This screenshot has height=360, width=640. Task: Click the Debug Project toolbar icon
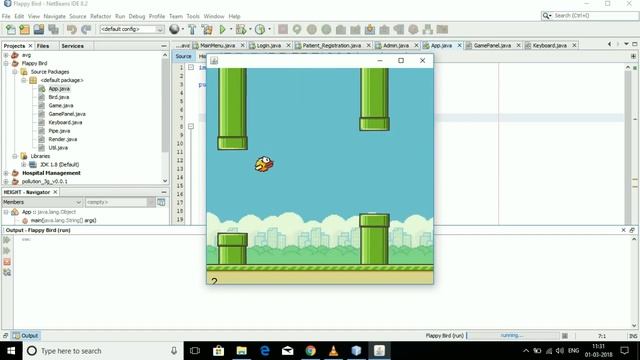[241, 29]
